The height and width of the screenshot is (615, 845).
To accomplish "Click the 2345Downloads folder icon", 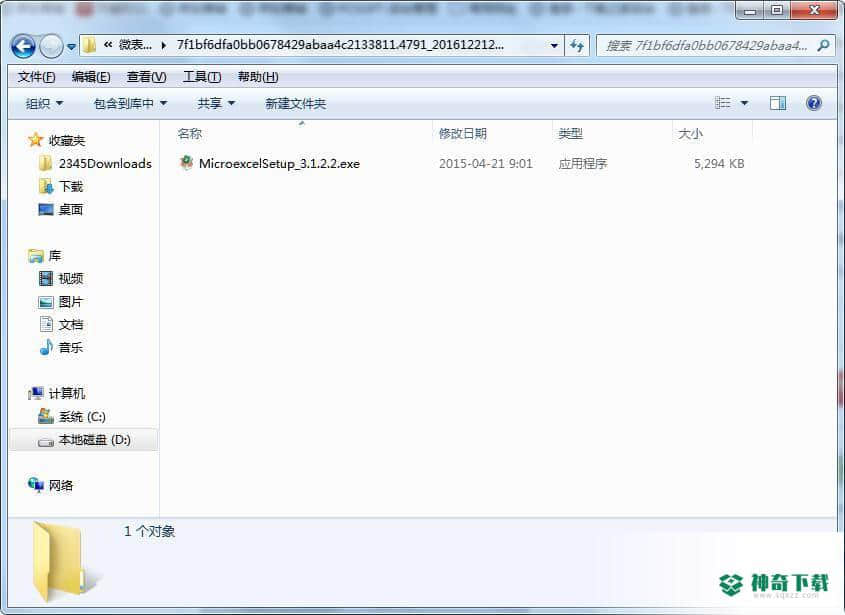I will (46, 163).
